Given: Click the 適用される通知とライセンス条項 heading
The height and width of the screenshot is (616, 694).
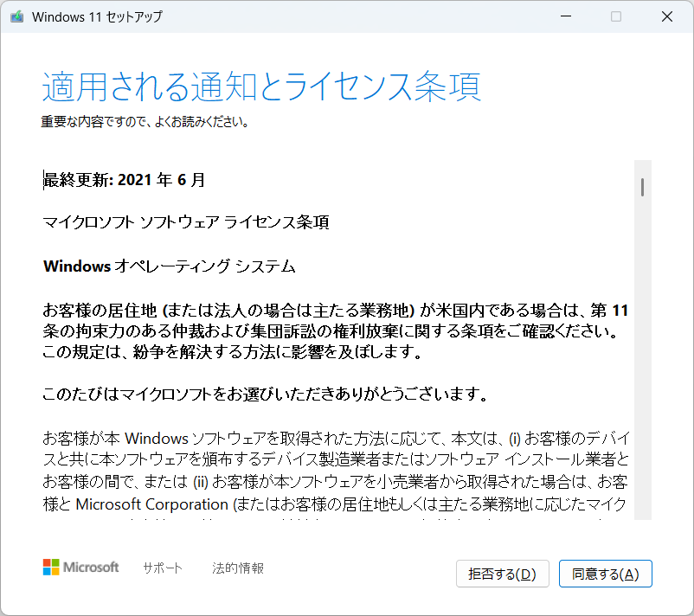Looking at the screenshot, I should click(261, 87).
